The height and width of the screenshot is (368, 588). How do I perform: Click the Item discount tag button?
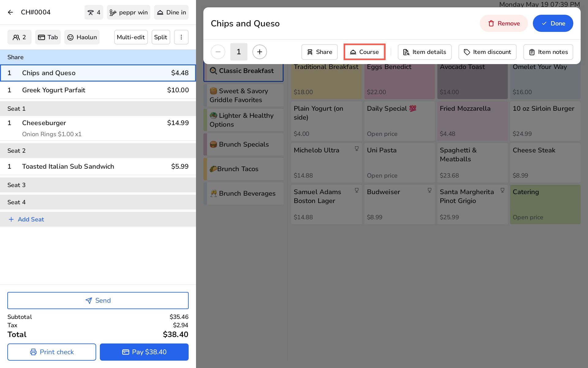click(x=487, y=52)
